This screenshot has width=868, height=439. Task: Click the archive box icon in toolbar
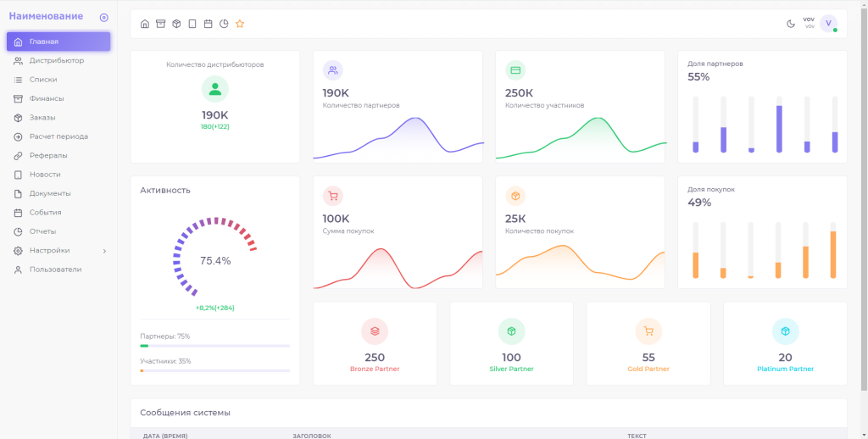click(160, 24)
